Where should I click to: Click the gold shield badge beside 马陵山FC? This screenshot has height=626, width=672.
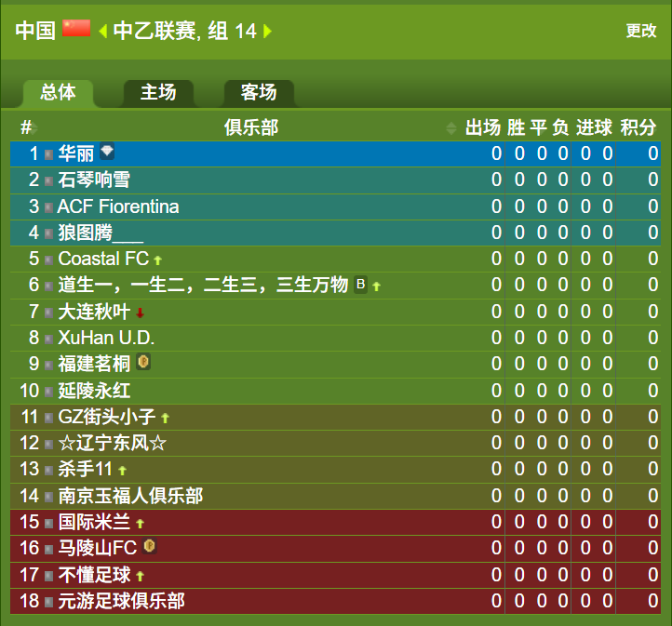[149, 547]
